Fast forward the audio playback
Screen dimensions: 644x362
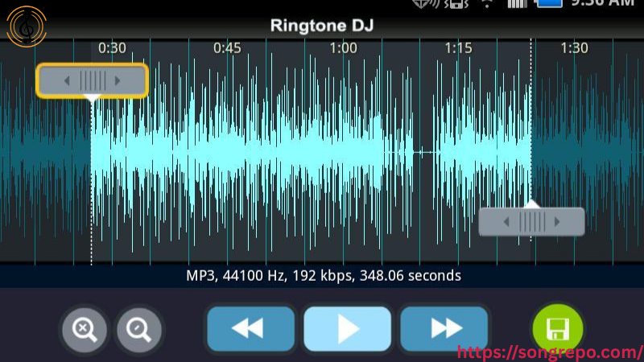pos(444,329)
